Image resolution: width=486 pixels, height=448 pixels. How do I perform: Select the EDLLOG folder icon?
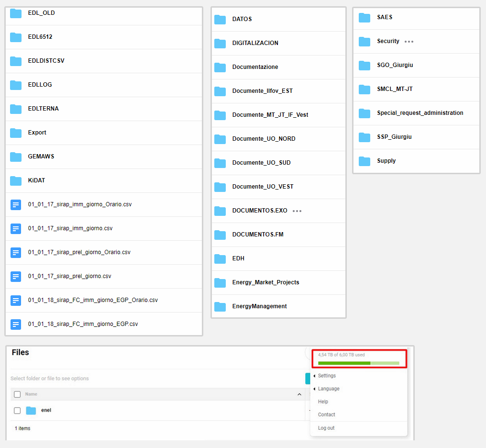(x=16, y=85)
